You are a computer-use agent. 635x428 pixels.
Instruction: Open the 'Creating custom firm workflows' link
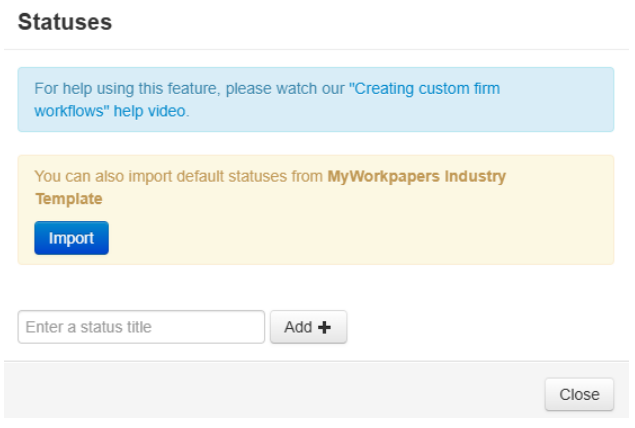point(424,89)
